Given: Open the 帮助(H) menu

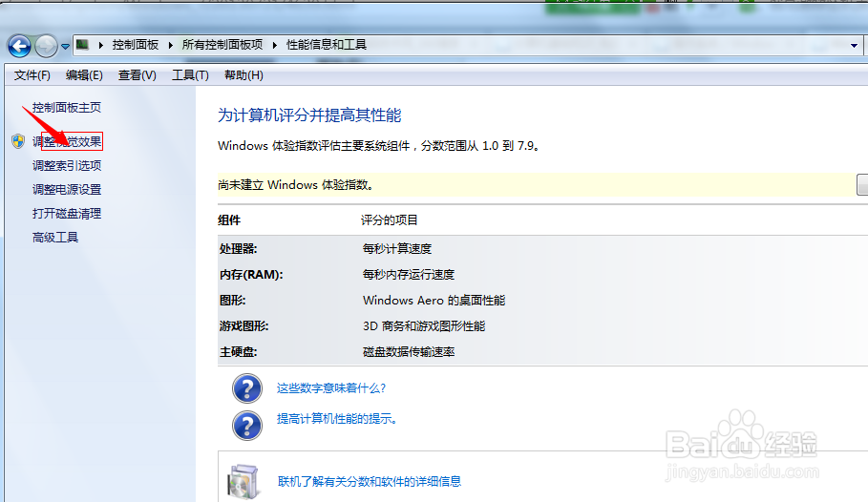Looking at the screenshot, I should point(243,75).
